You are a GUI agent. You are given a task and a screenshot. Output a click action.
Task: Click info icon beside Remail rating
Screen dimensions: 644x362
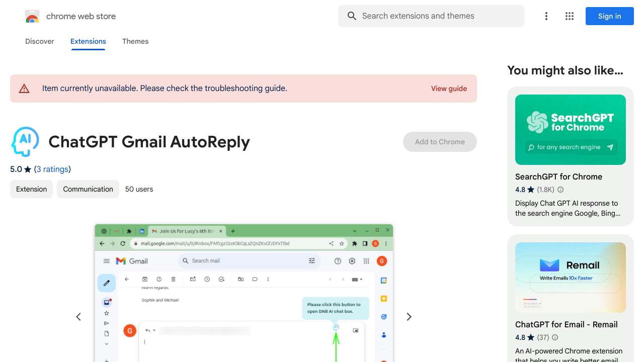(x=555, y=337)
